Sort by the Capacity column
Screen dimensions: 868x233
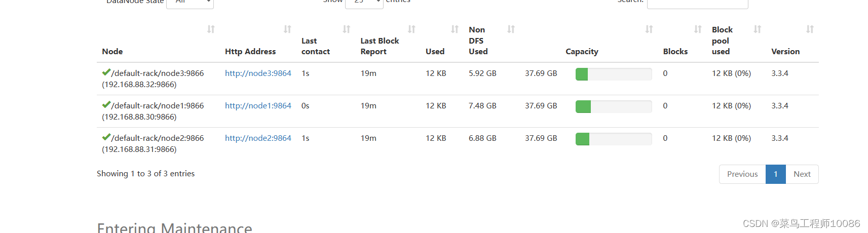pyautogui.click(x=649, y=29)
